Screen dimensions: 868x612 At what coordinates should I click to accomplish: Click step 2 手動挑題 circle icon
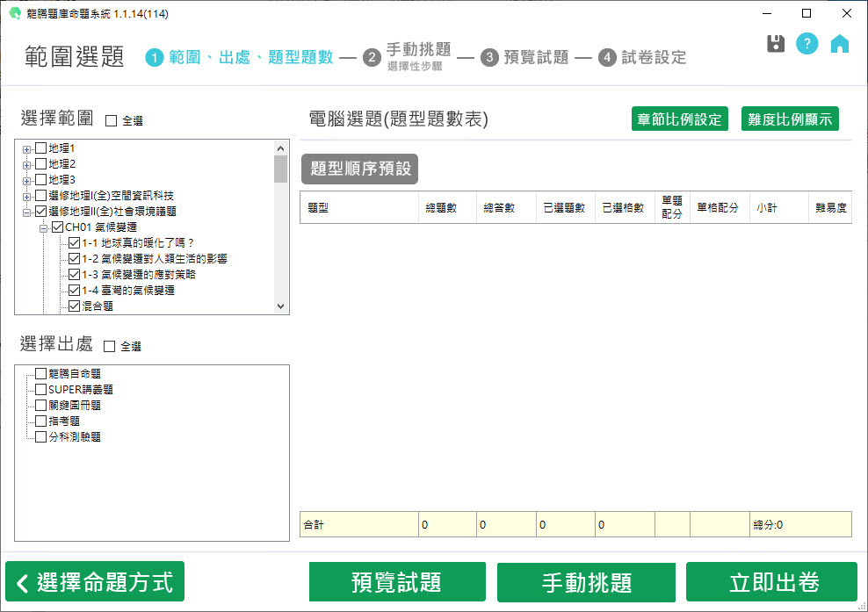click(372, 58)
